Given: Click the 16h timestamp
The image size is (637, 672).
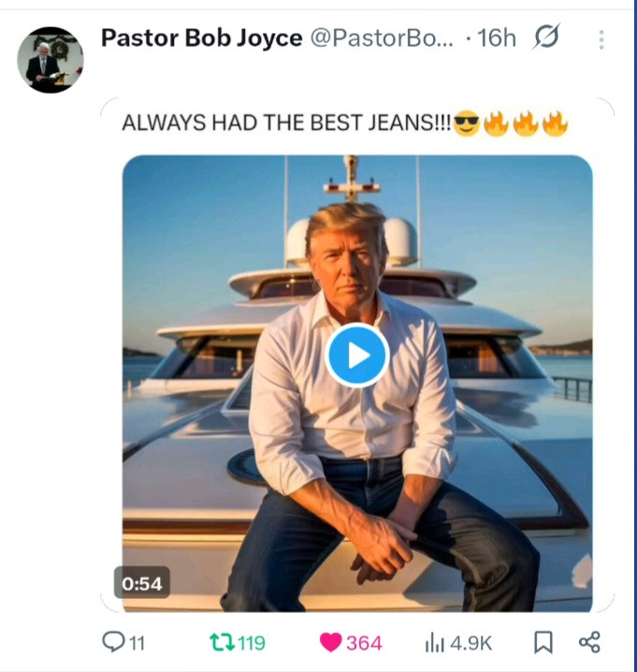Looking at the screenshot, I should (496, 37).
